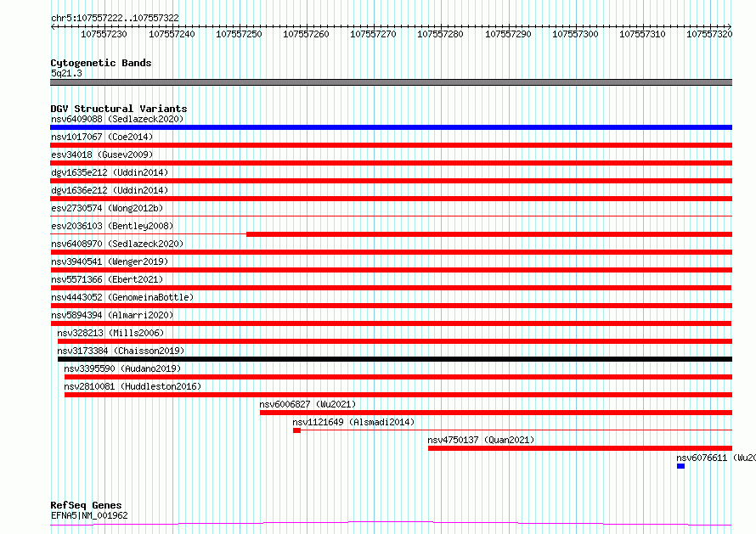Click ruler position 107557230
The width and height of the screenshot is (756, 534).
pos(104,34)
